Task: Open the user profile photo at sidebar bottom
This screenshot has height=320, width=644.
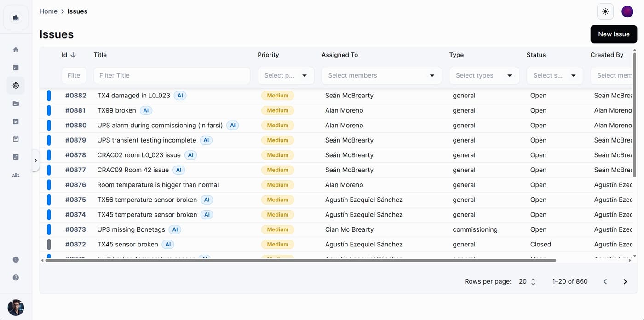Action: [x=16, y=308]
